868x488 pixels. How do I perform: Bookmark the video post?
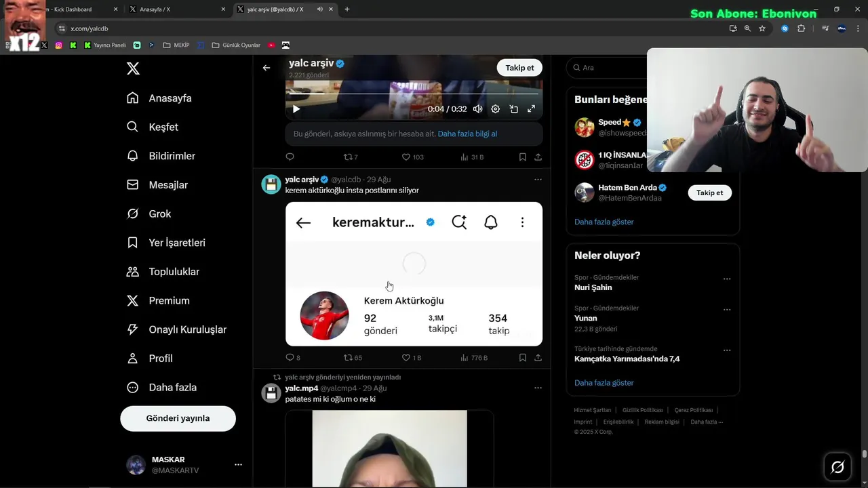(522, 157)
